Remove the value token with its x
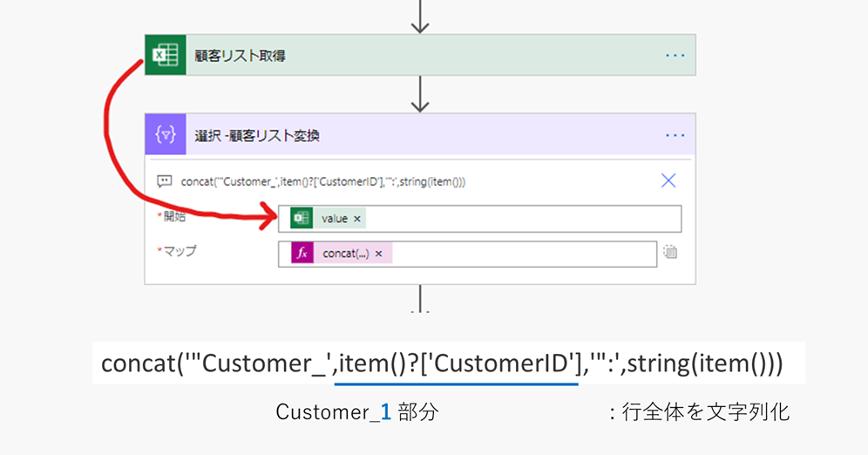The image size is (868, 455). [x=357, y=219]
